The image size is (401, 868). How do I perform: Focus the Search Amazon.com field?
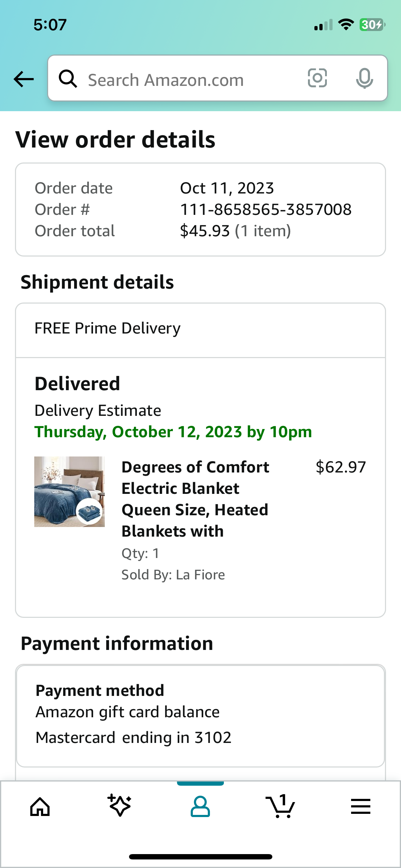(218, 78)
